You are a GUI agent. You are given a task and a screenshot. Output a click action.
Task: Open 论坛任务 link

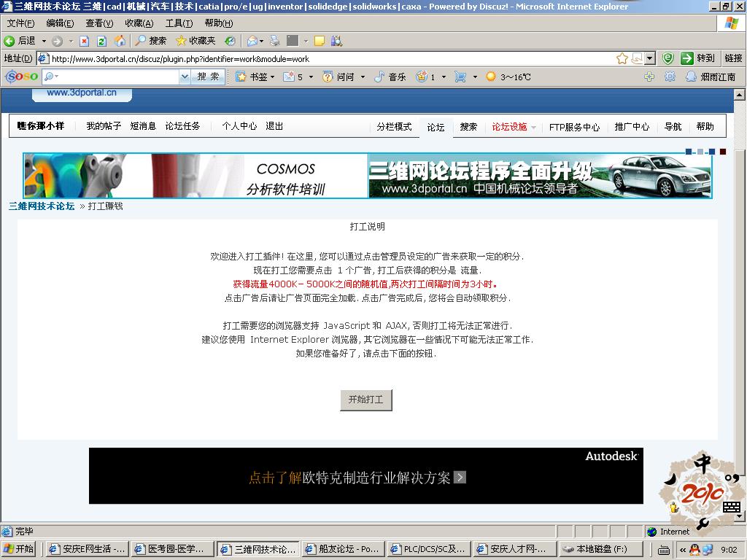(182, 126)
